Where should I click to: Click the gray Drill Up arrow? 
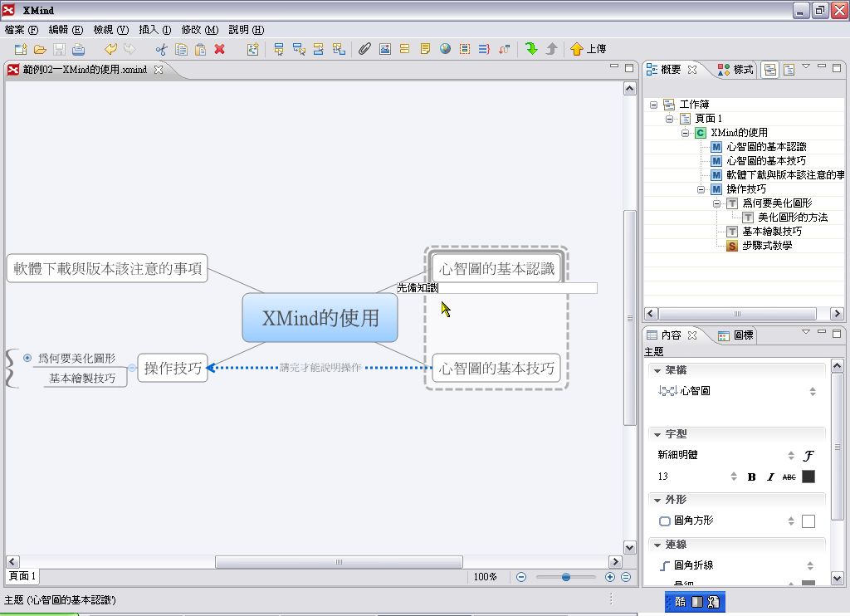pyautogui.click(x=551, y=49)
